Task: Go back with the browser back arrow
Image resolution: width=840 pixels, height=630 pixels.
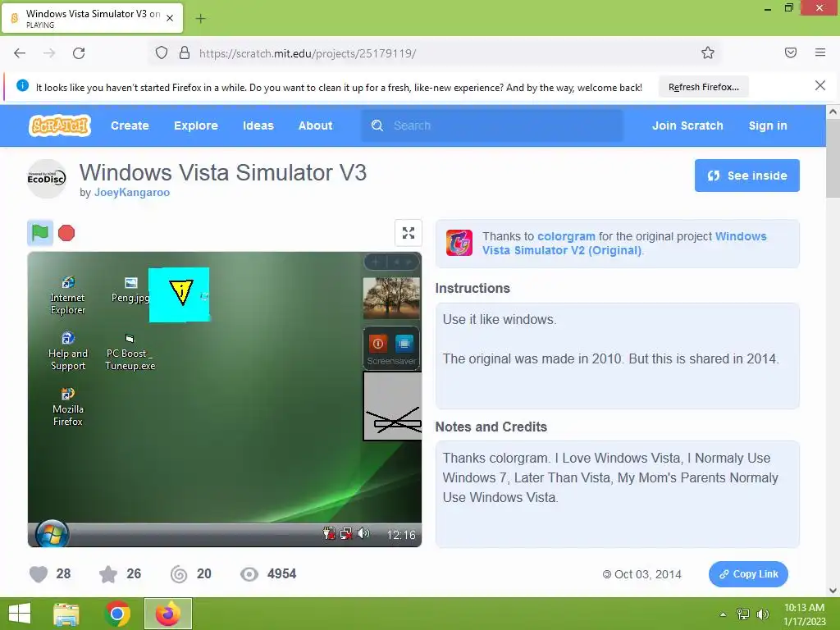Action: click(20, 53)
